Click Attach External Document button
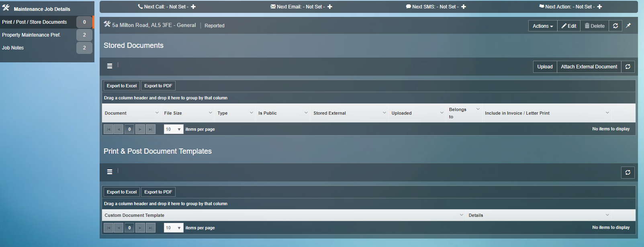This screenshot has width=644, height=247. (589, 67)
